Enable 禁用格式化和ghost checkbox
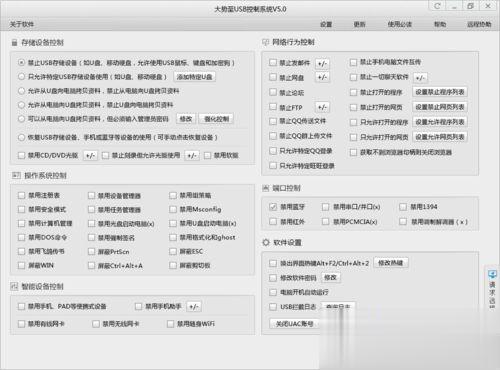500x370 pixels. pos(173,237)
